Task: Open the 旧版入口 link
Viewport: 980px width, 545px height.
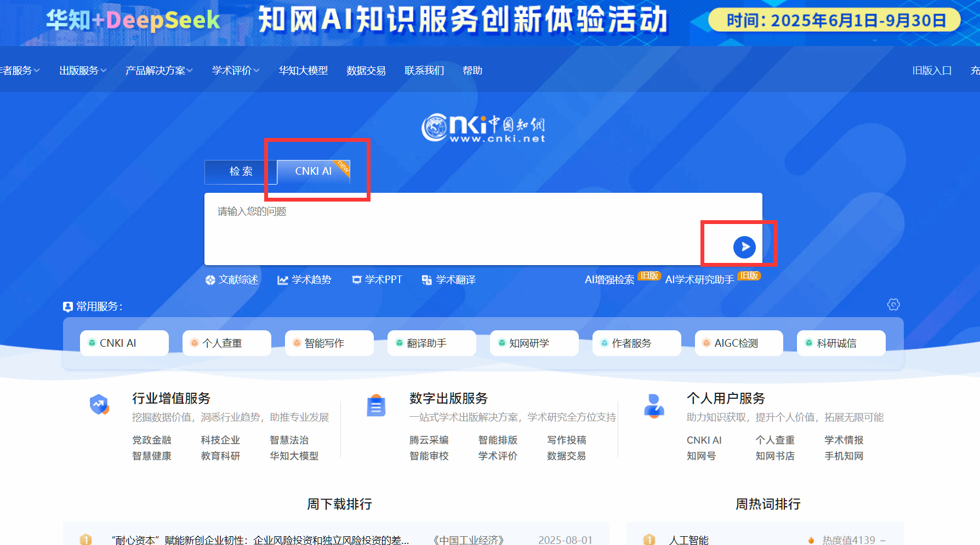Action: coord(931,71)
